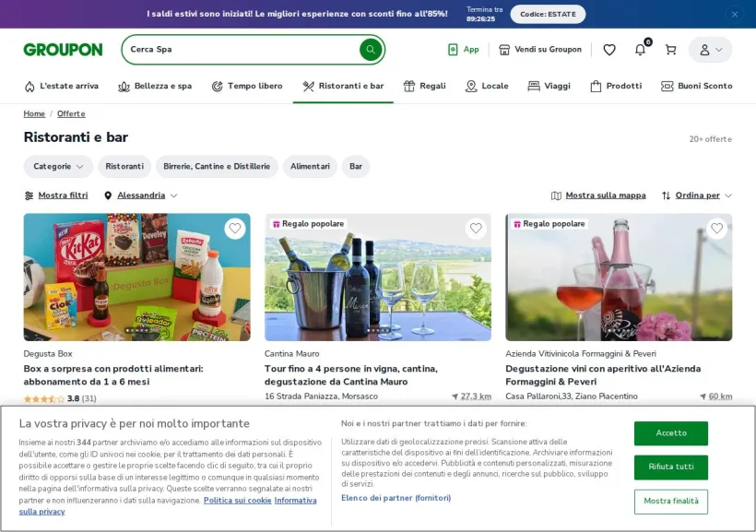756x532 pixels.
Task: Go to Tempo libero category
Action: point(247,86)
